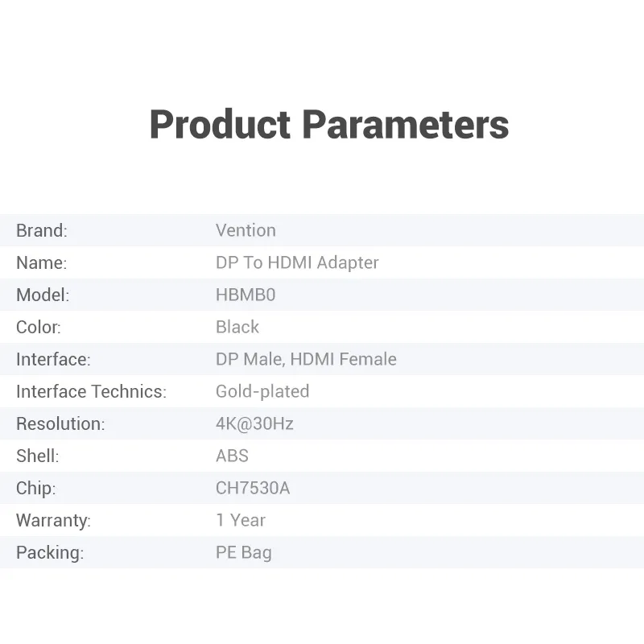Select the CH7530A chip value
The height and width of the screenshot is (644, 644).
(253, 488)
